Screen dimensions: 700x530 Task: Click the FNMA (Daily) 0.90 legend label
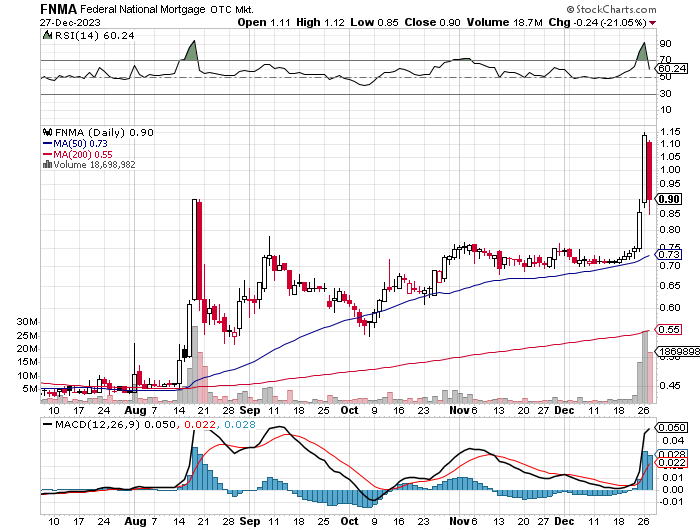tap(104, 133)
